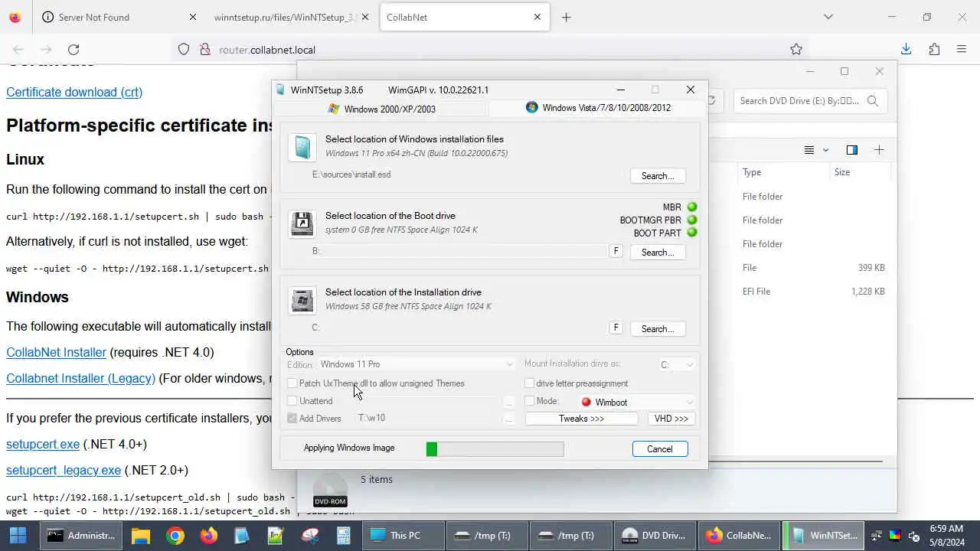
Task: Open Chrome from the taskbar
Action: pos(175,536)
